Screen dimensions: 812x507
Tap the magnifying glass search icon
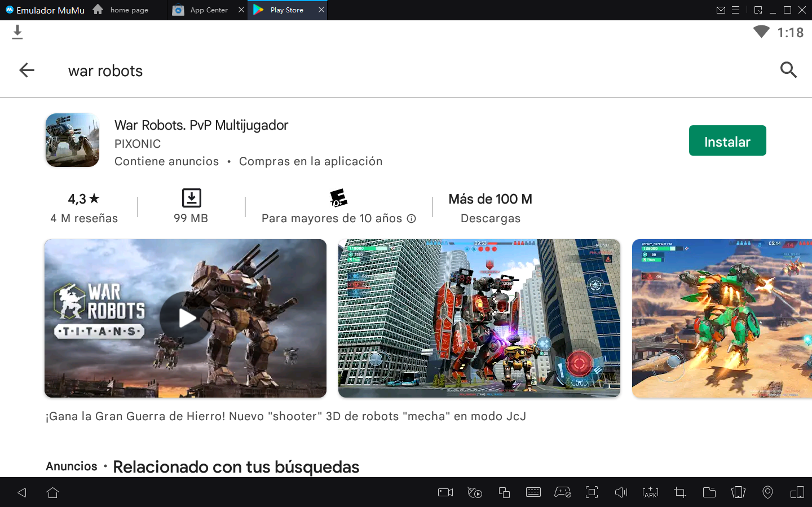[788, 70]
